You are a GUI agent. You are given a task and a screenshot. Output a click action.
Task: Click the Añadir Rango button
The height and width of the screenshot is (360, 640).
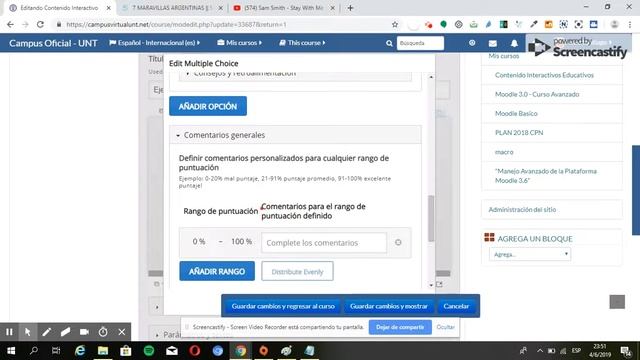click(217, 271)
